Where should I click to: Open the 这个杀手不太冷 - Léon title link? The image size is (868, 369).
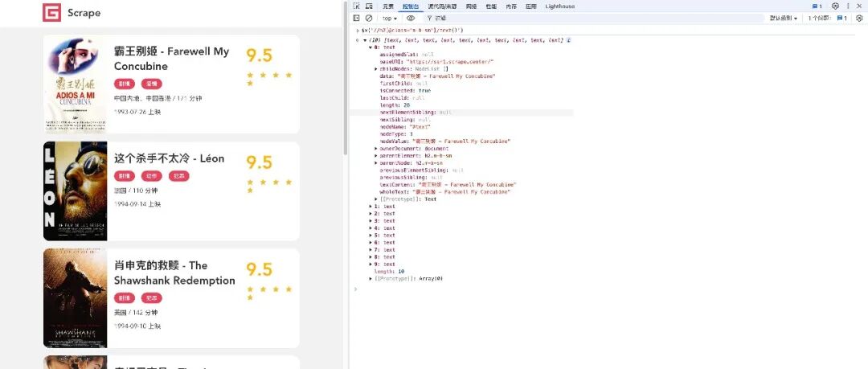pos(170,158)
